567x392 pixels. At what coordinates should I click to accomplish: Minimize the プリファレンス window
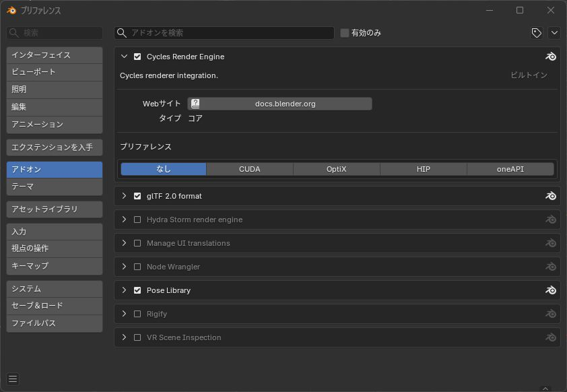tap(490, 10)
